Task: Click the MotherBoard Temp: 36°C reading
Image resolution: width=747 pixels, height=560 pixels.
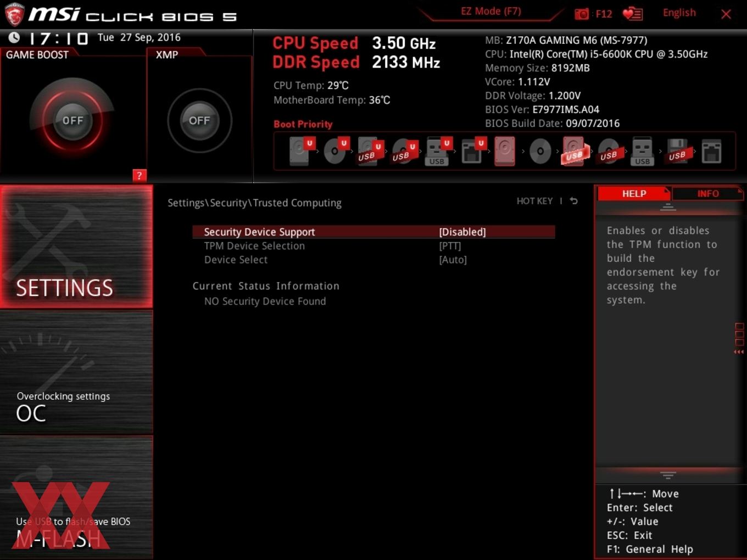Action: [332, 100]
